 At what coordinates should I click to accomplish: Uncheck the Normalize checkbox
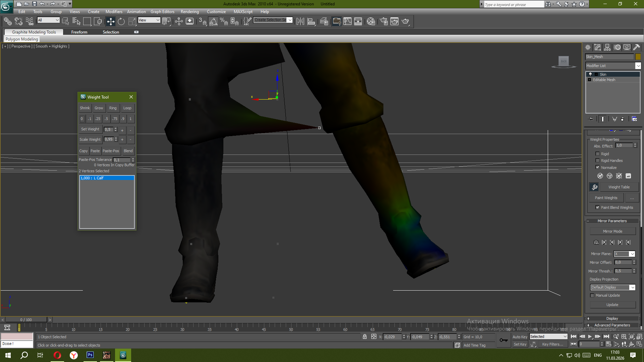pos(597,167)
